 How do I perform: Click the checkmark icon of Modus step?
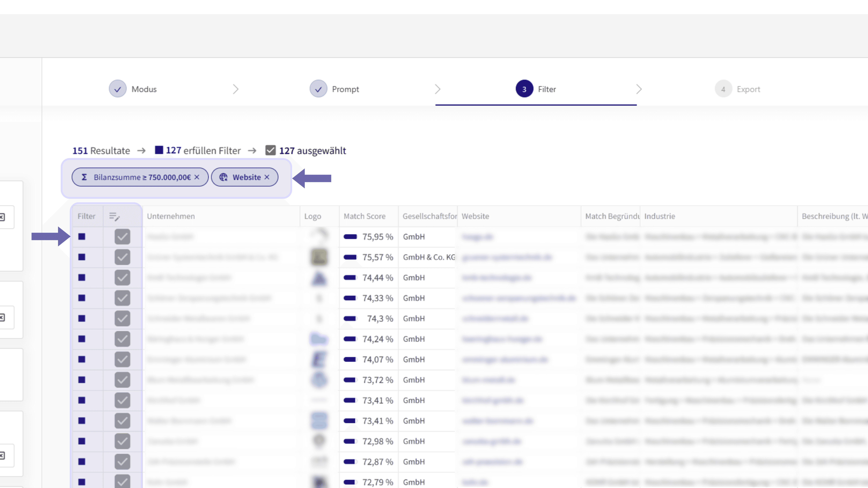pos(118,89)
